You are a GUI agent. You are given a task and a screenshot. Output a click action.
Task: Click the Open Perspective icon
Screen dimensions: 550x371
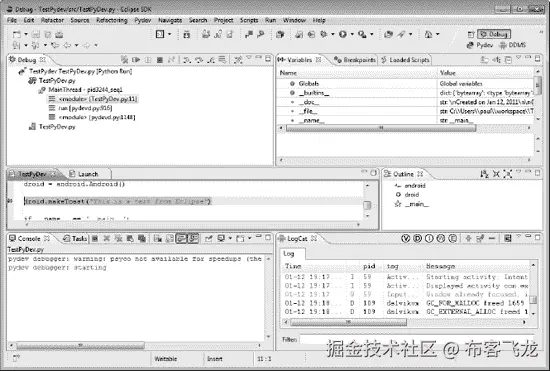tap(471, 34)
